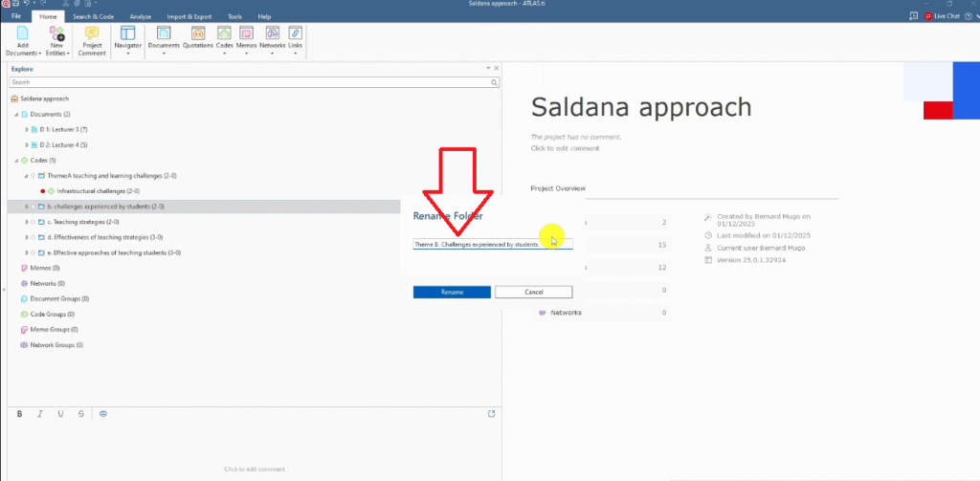The height and width of the screenshot is (481, 980).
Task: Open the Import & Export tab
Action: click(x=189, y=16)
